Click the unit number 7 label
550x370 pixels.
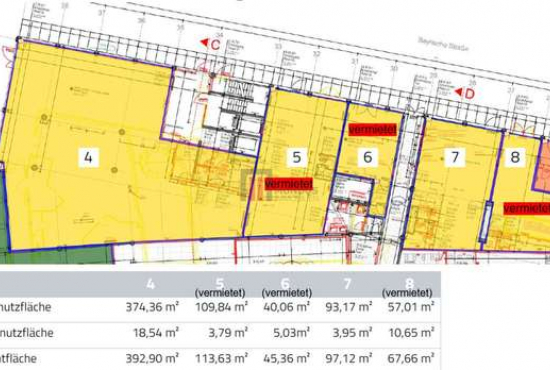[x=455, y=157]
